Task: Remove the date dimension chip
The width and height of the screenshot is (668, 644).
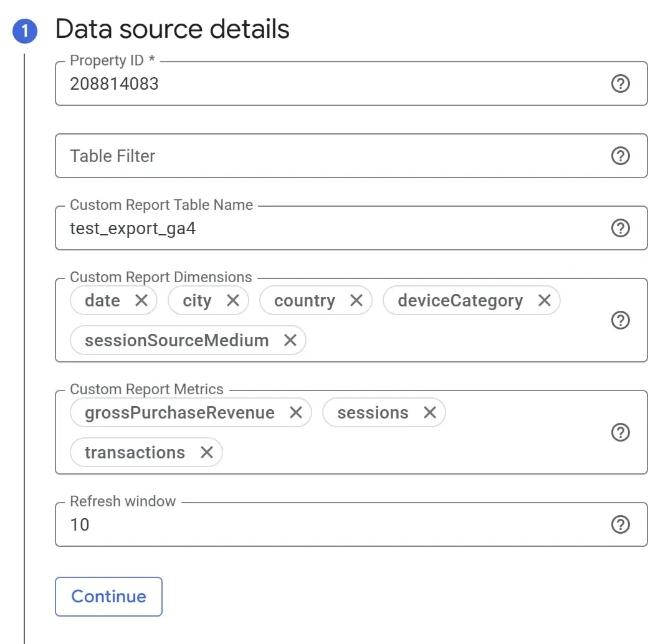Action: coord(141,301)
